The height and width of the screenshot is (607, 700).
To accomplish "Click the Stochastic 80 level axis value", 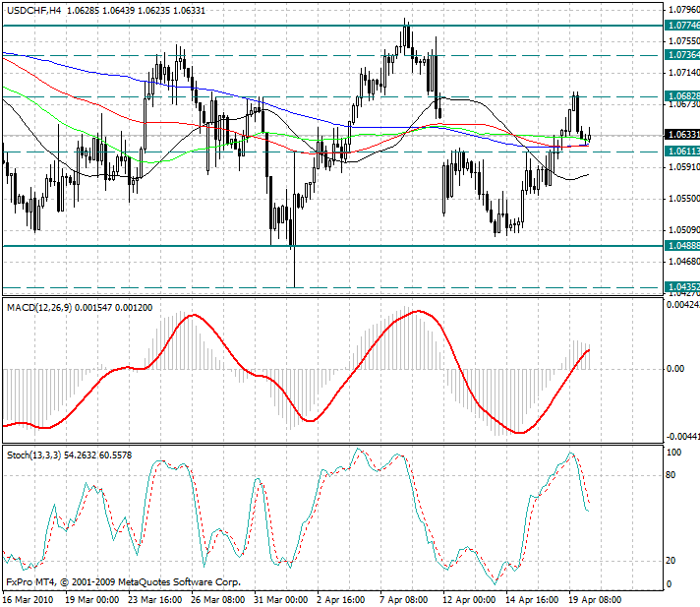I will click(672, 475).
